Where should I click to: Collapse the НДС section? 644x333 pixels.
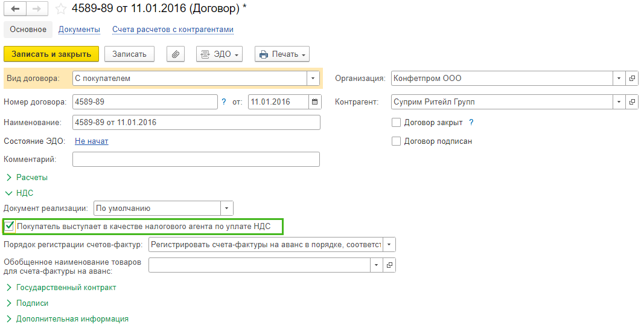(x=19, y=193)
